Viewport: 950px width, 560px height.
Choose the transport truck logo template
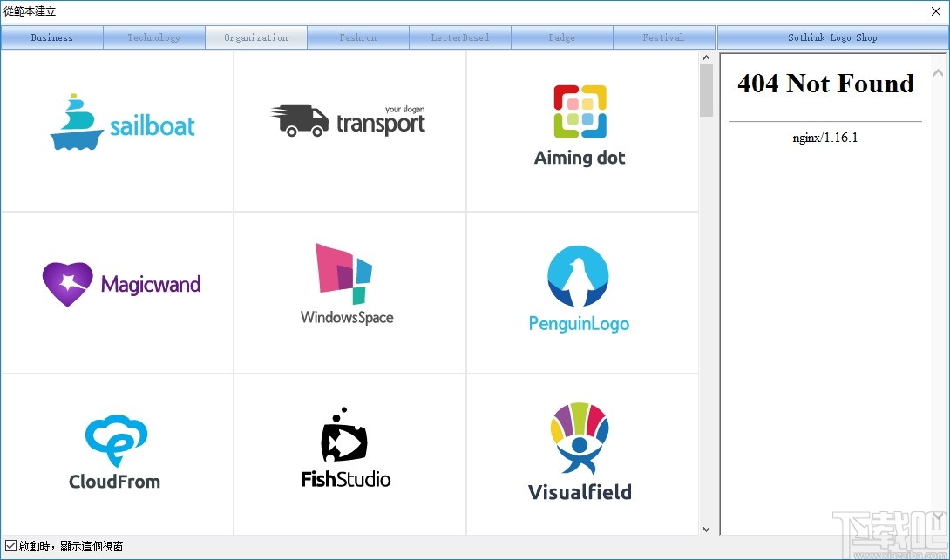pyautogui.click(x=349, y=120)
